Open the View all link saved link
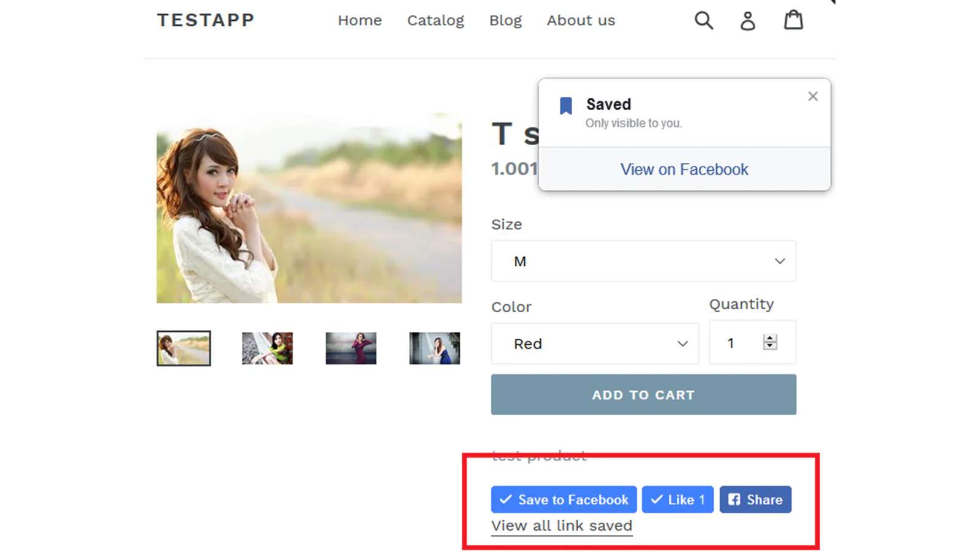Viewport: 980px width, 551px height. pos(562,526)
